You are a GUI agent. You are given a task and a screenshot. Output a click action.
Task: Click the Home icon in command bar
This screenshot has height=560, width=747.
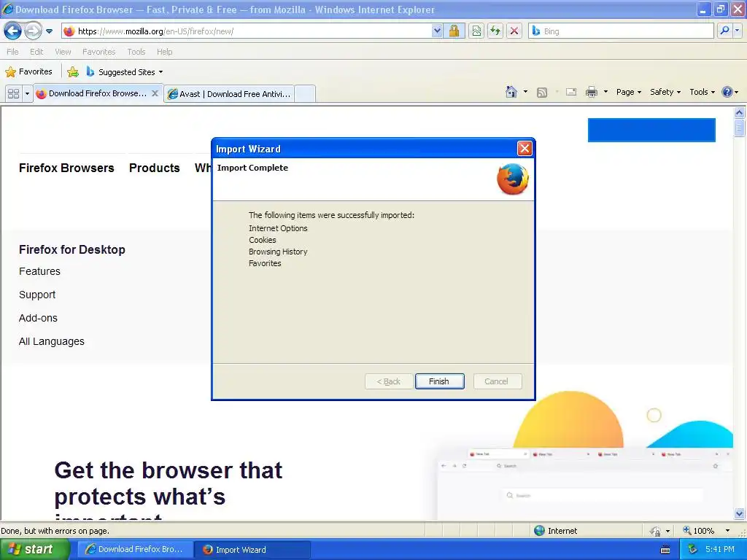511,92
